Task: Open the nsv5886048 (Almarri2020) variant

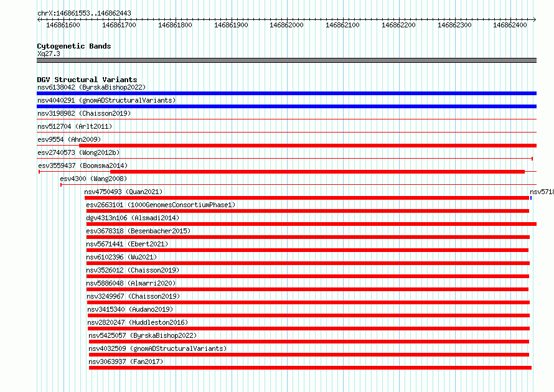Action: (131, 283)
